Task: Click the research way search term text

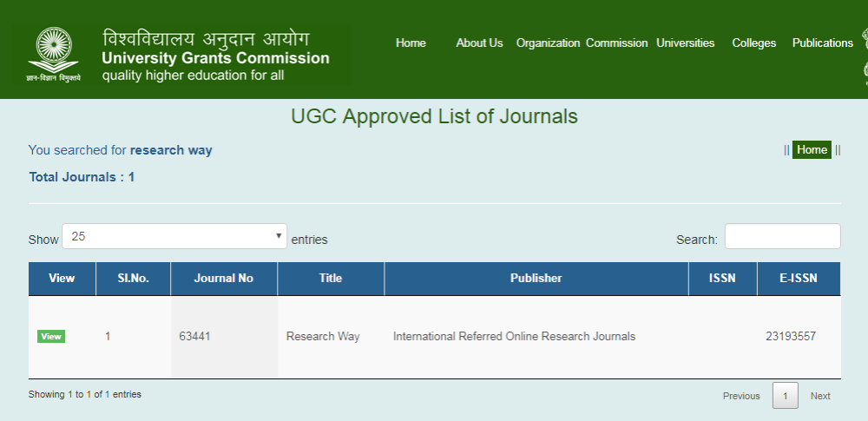Action: tap(171, 150)
